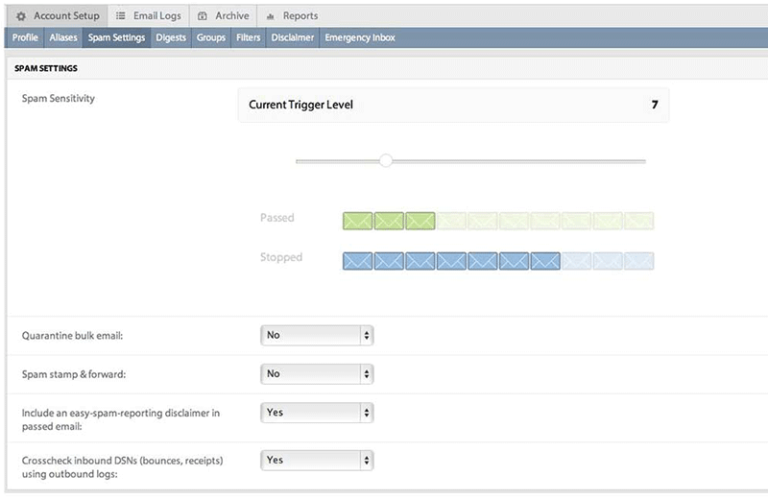Image resolution: width=768 pixels, height=499 pixels.
Task: Click the spam sensitivity slider handle
Action: (386, 161)
